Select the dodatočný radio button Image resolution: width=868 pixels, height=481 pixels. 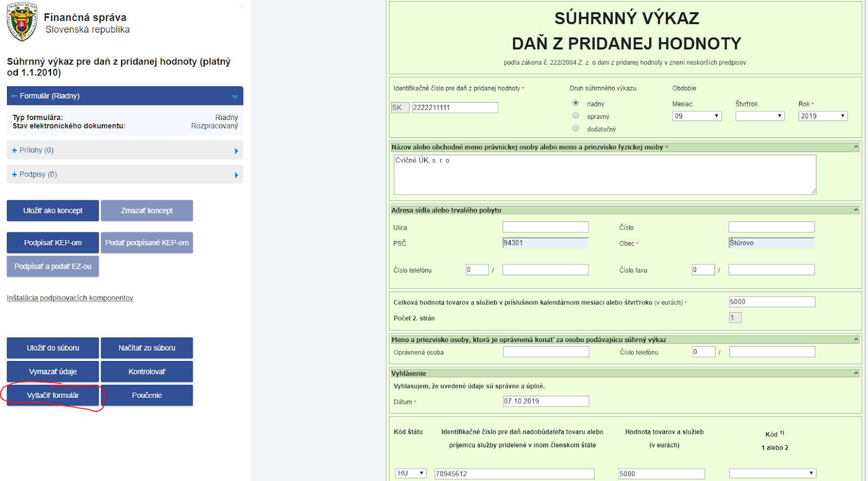(576, 128)
